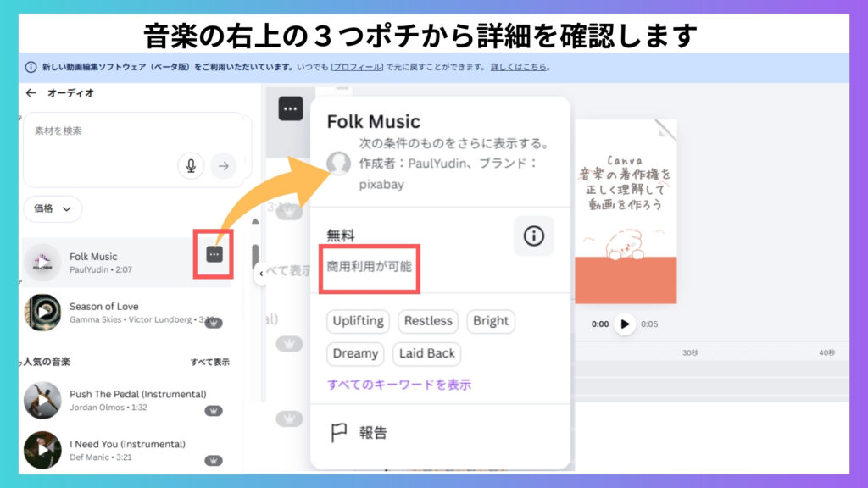Play the Season of Love track thumbnail
The image size is (868, 488).
pyautogui.click(x=42, y=313)
